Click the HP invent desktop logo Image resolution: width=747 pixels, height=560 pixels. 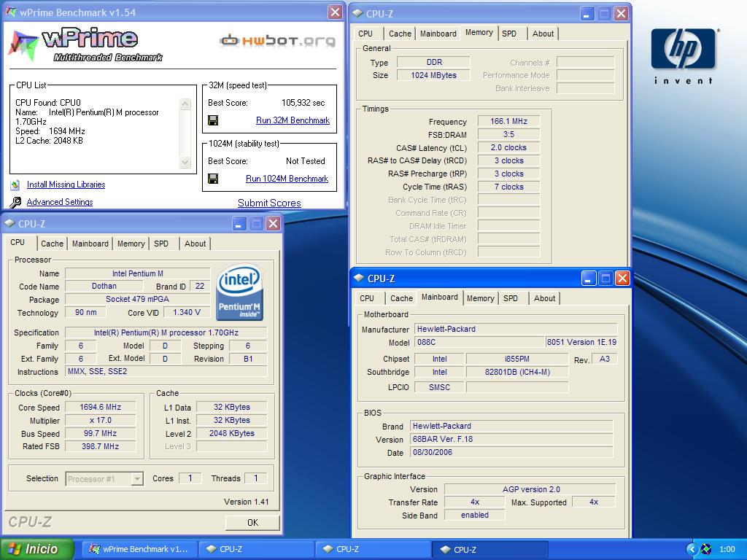tap(683, 56)
